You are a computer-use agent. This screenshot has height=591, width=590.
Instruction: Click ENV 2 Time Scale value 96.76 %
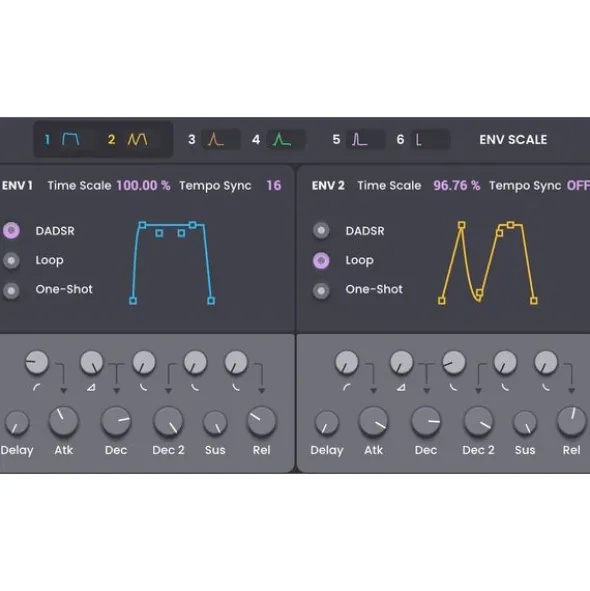[457, 185]
